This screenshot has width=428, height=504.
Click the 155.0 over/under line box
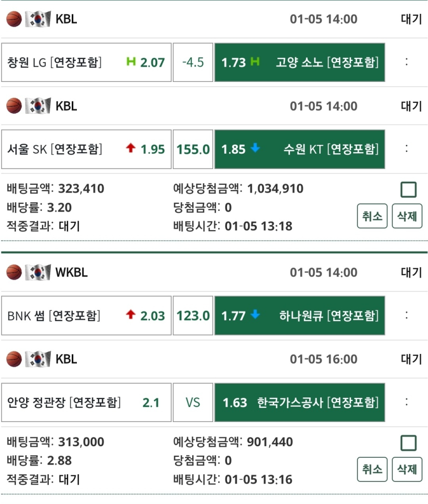(x=193, y=149)
